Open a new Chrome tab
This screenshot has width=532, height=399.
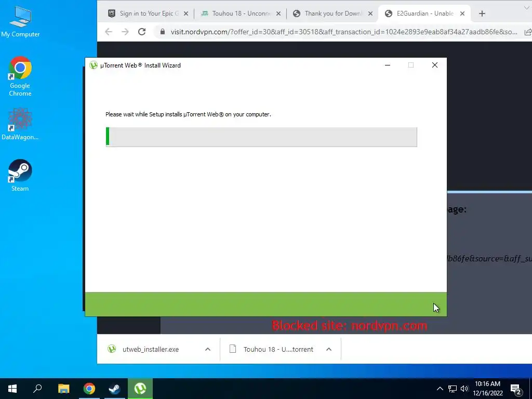[x=482, y=14]
